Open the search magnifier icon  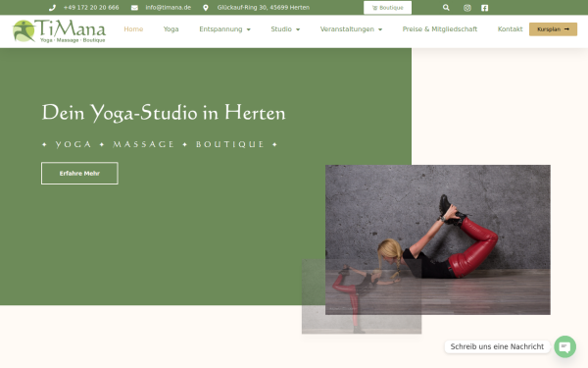click(x=446, y=8)
